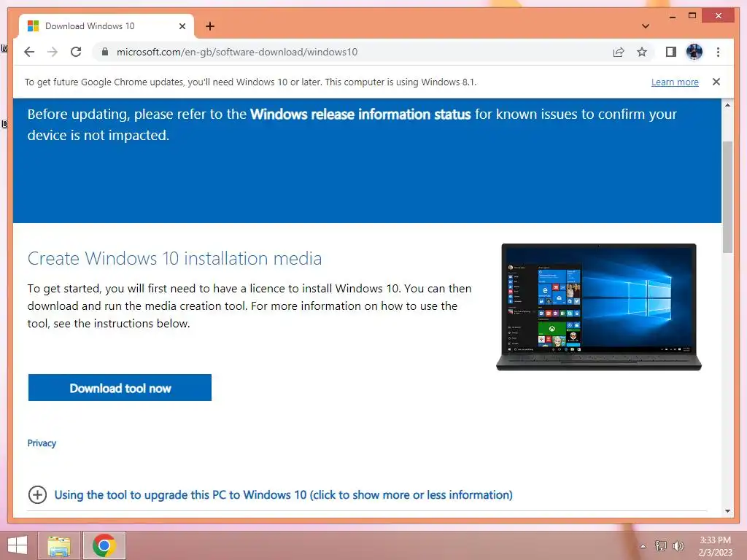The width and height of the screenshot is (747, 560).
Task: Click the browser forward arrow
Action: 53,52
